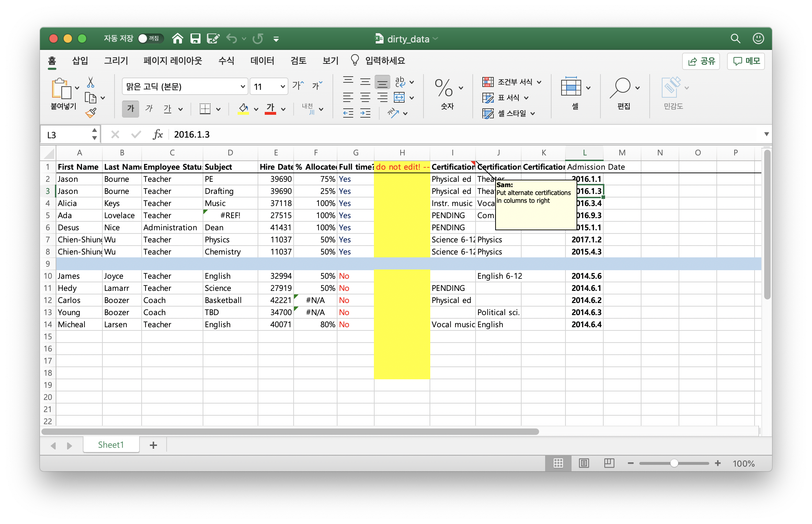Toggle the 자동 저장 autosave switch
Image resolution: width=812 pixels, height=524 pixels.
pyautogui.click(x=150, y=38)
